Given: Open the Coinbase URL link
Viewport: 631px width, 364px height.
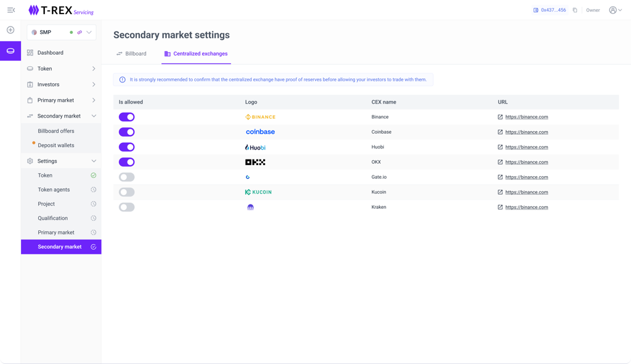Looking at the screenshot, I should click(x=526, y=132).
